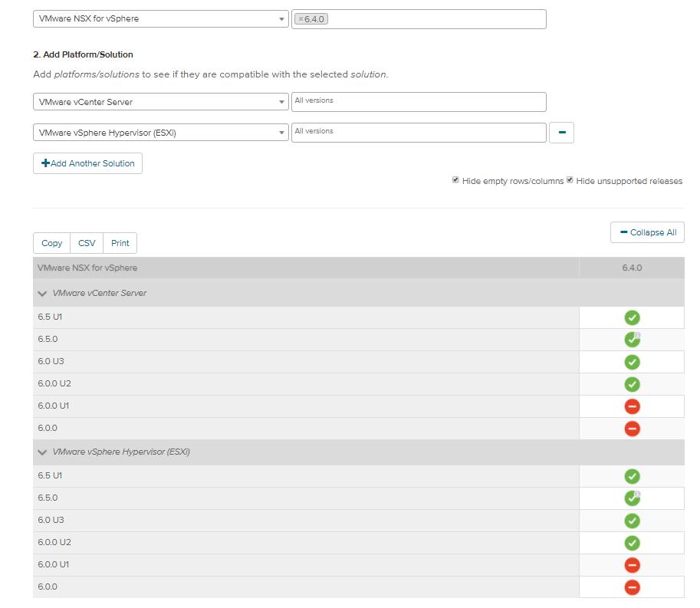The height and width of the screenshot is (608, 700).
Task: Open the VMware NSX for vSphere dropdown
Action: point(161,18)
